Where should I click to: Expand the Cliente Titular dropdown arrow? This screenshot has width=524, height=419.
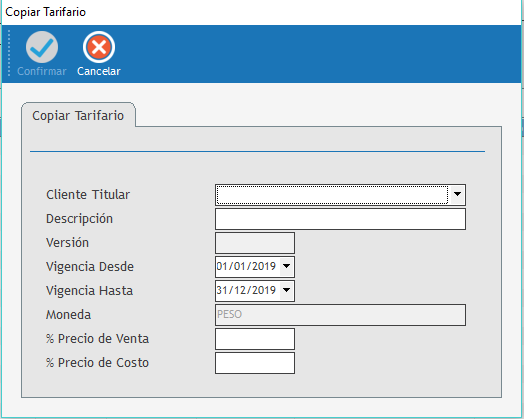pos(457,194)
